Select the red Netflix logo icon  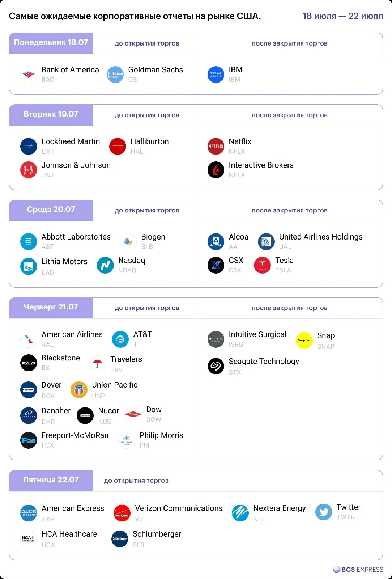[x=216, y=146]
